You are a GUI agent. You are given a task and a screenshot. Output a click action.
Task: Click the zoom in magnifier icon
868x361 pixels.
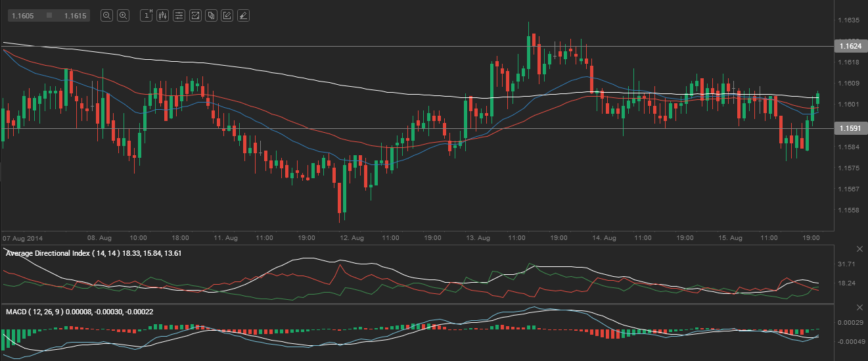pos(123,15)
